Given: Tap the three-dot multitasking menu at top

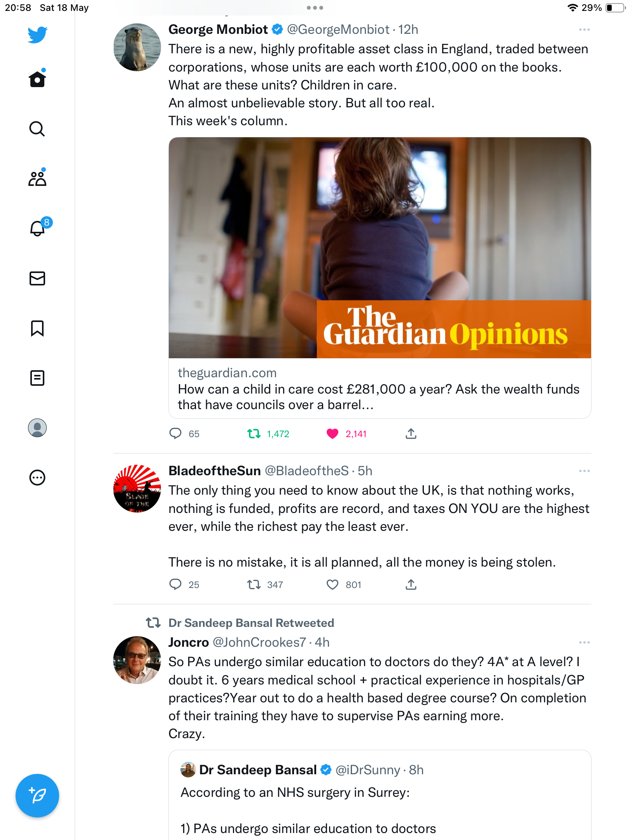Looking at the screenshot, I should click(x=315, y=8).
